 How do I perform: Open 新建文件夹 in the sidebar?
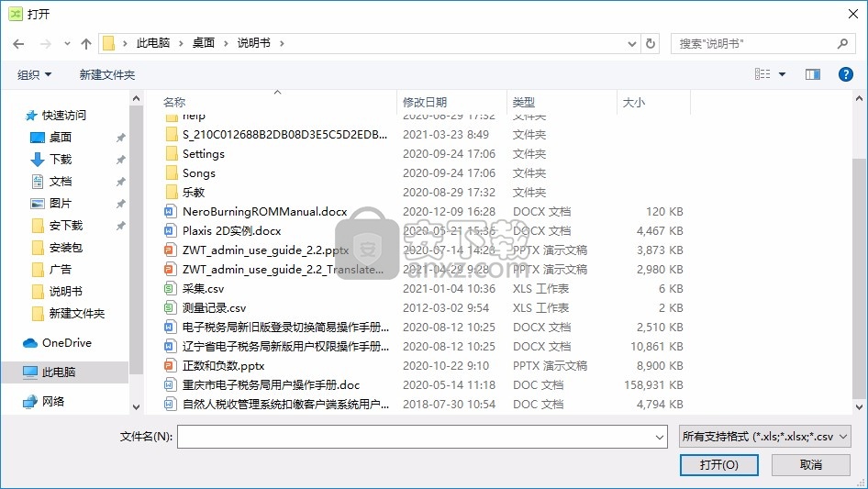[x=77, y=314]
